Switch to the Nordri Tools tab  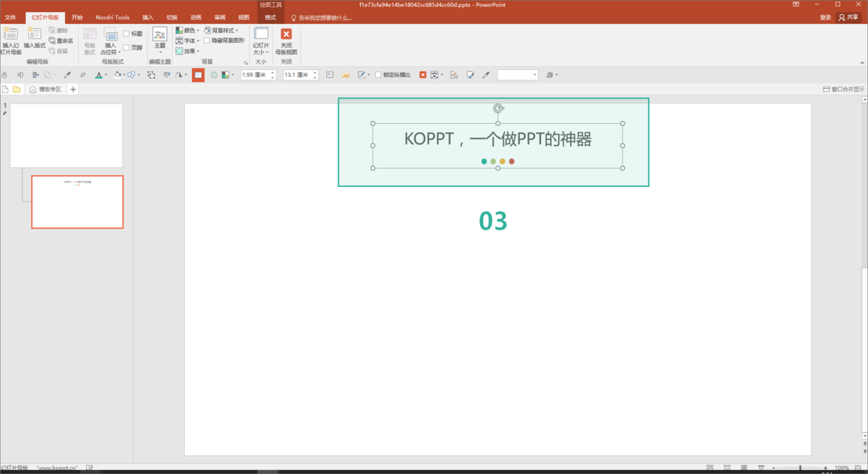click(x=113, y=18)
